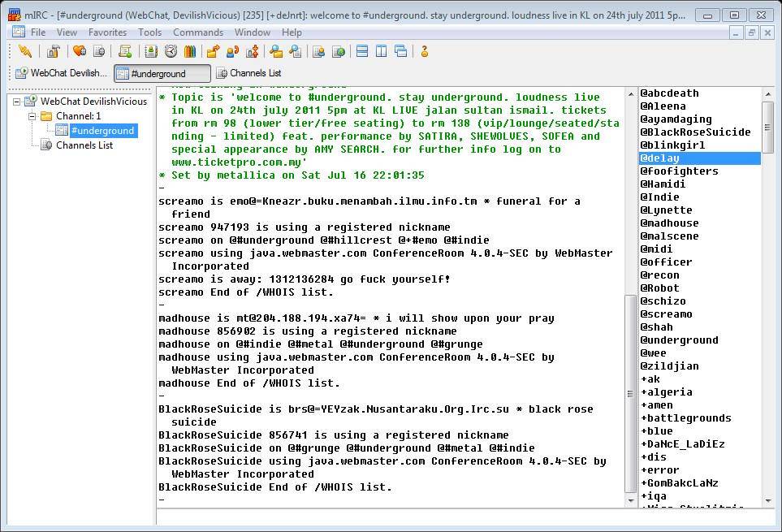The image size is (782, 532).
Task: Select highlighted @delay nickname
Action: coord(700,158)
